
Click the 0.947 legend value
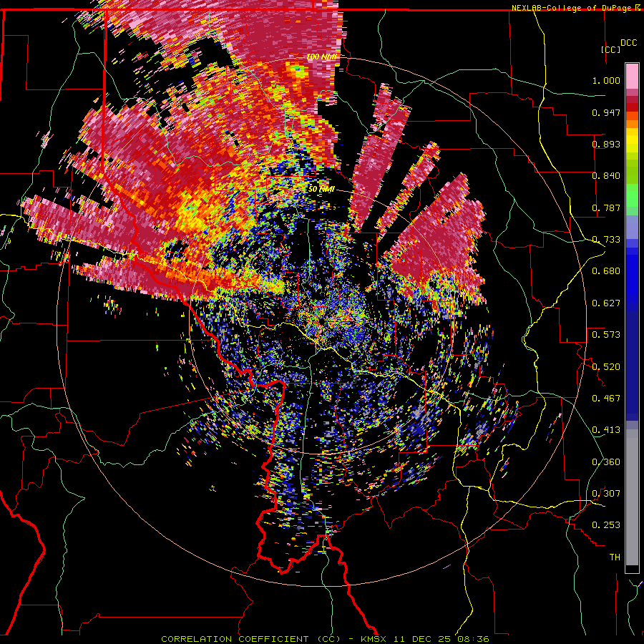coord(606,112)
